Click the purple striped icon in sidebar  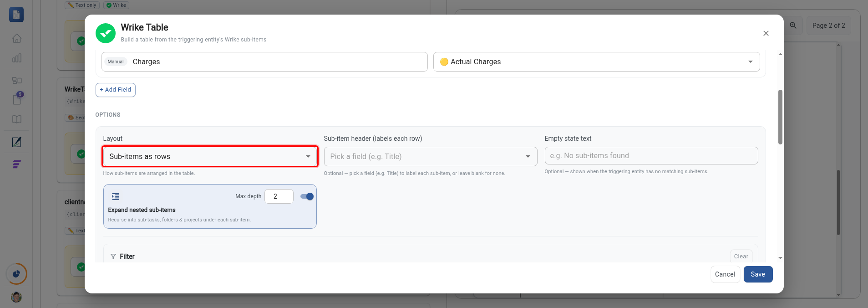pos(17,164)
